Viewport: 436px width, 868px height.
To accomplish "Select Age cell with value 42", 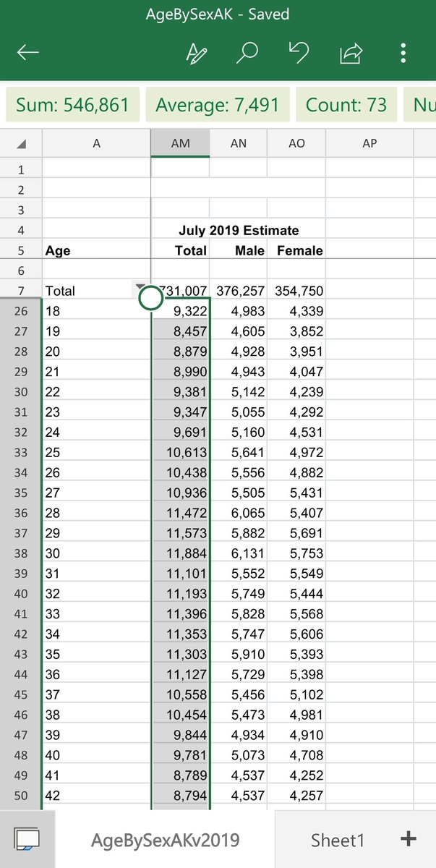I will point(96,796).
